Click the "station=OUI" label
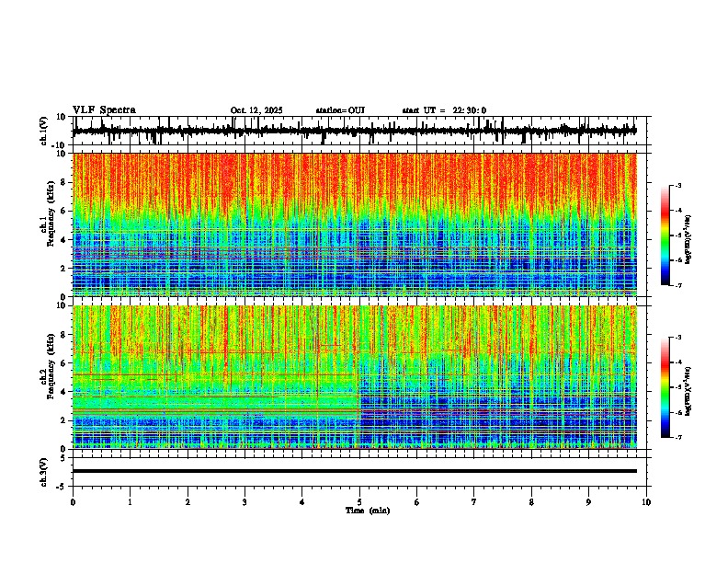Image resolution: width=728 pixels, height=563 pixels. (x=340, y=110)
